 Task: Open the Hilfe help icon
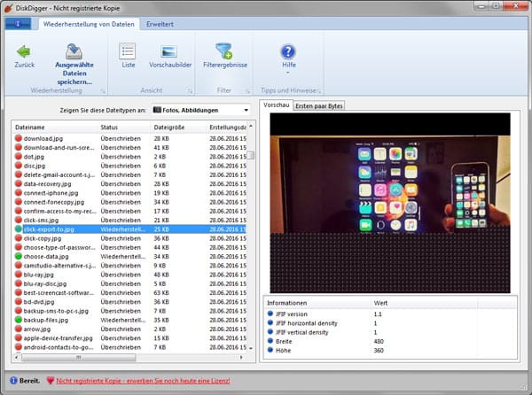[287, 52]
